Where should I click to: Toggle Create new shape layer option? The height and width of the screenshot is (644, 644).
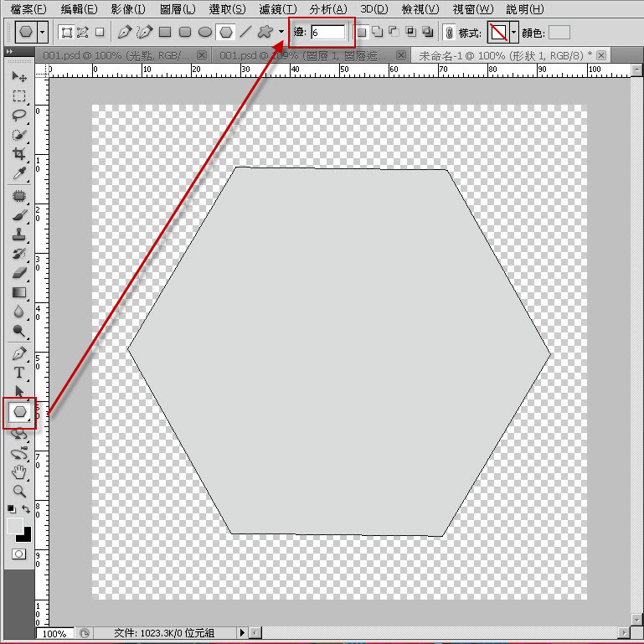tap(362, 32)
